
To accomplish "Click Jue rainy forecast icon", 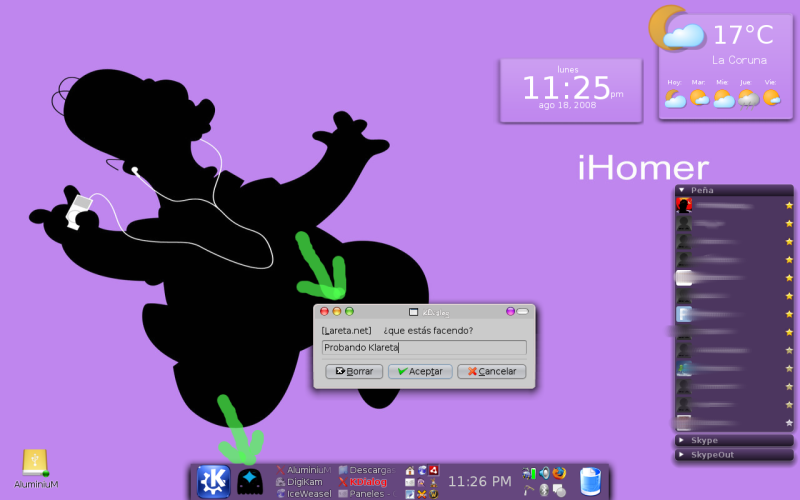I will click(x=748, y=98).
